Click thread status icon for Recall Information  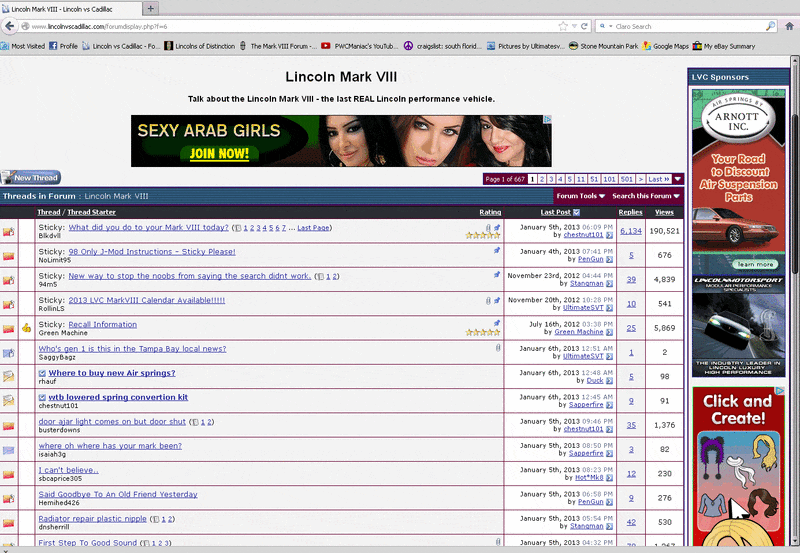coord(9,329)
